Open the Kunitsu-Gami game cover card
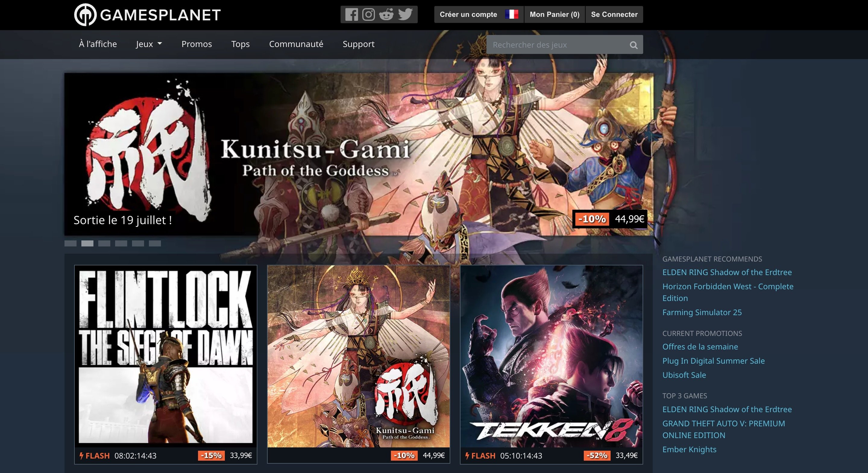This screenshot has height=473, width=868. 359,356
